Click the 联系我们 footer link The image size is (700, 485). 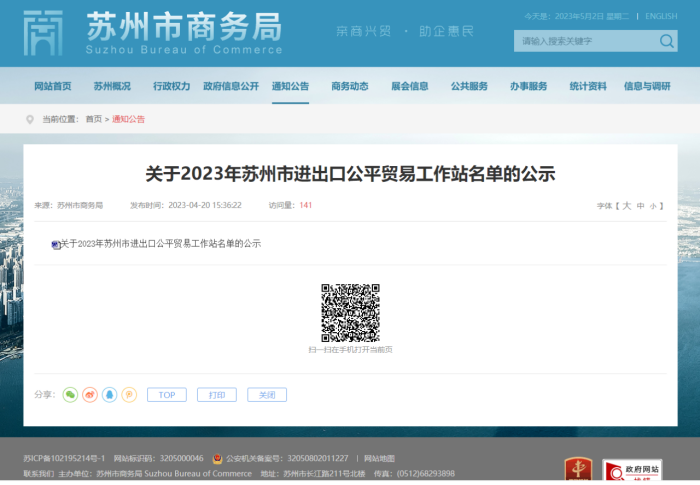pos(39,473)
